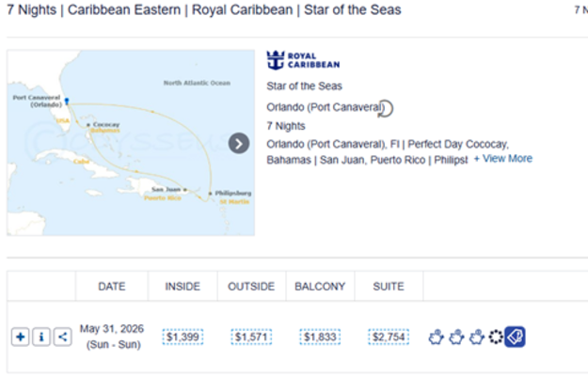The height and width of the screenshot is (376, 588).
Task: Click the plus icon beside May 31 sailing
Action: 21,337
